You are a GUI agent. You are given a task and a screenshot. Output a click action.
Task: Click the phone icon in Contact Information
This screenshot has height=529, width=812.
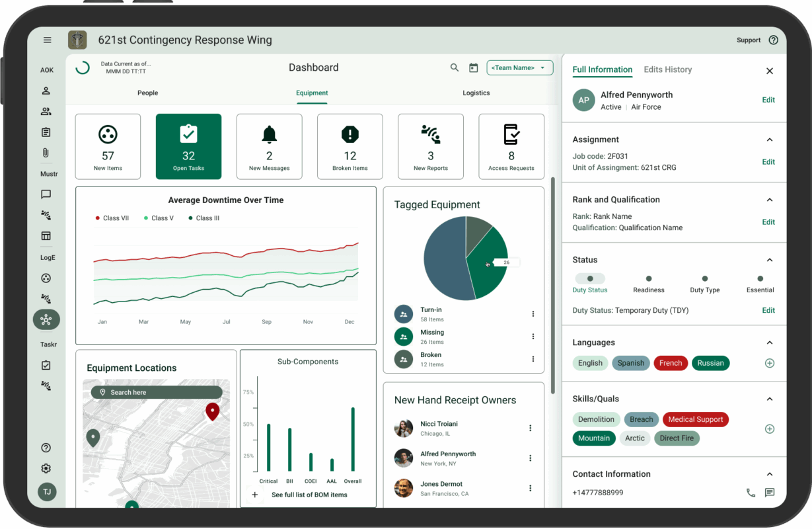point(751,493)
